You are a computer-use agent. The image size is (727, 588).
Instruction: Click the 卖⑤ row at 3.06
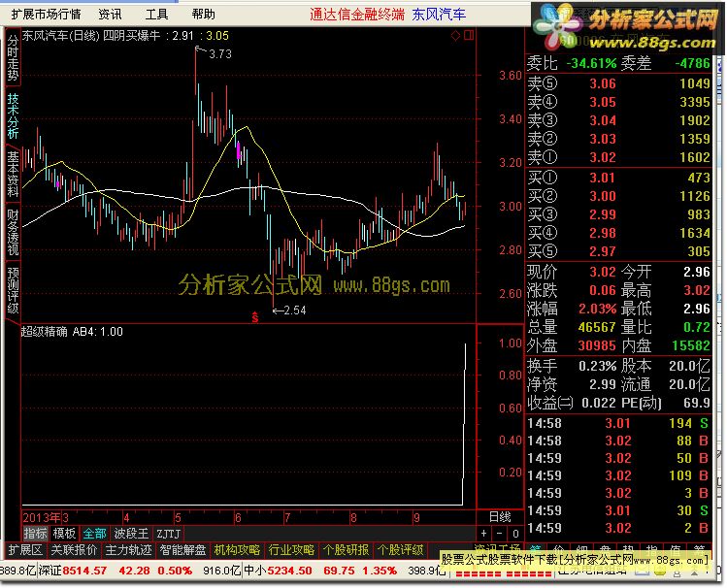pyautogui.click(x=618, y=83)
